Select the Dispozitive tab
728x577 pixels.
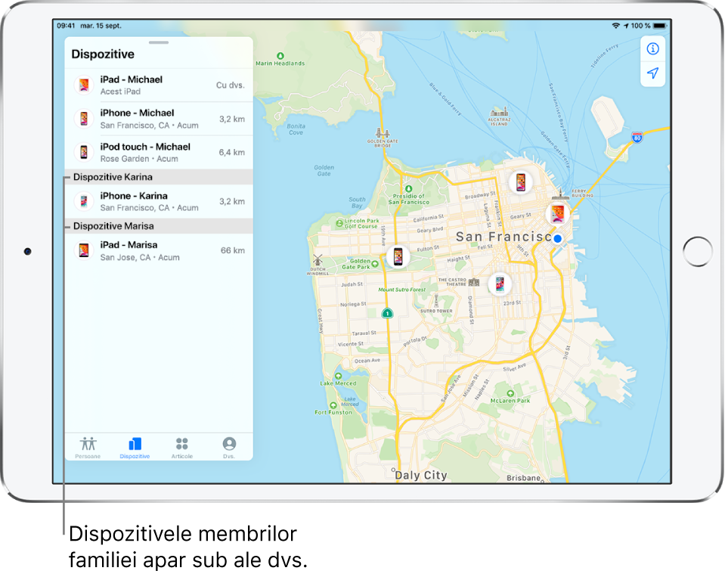135,447
